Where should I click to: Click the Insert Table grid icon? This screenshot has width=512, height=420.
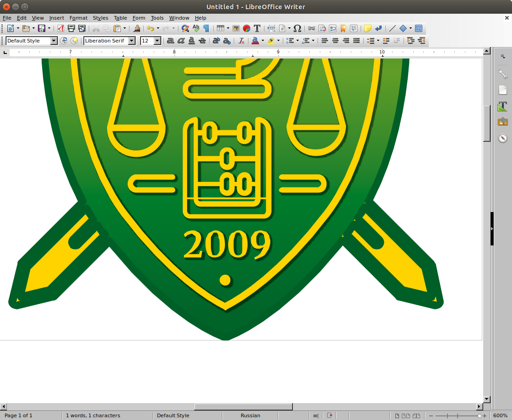coord(221,28)
